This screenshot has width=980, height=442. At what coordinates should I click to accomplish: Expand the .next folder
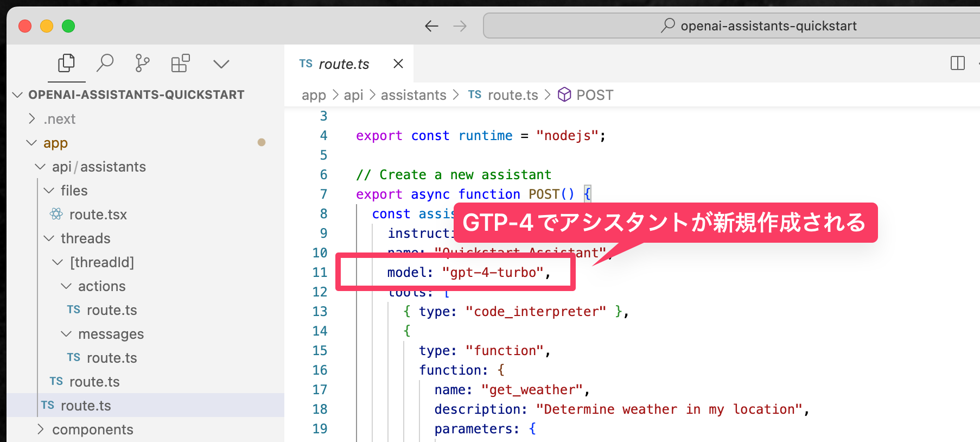[x=32, y=119]
